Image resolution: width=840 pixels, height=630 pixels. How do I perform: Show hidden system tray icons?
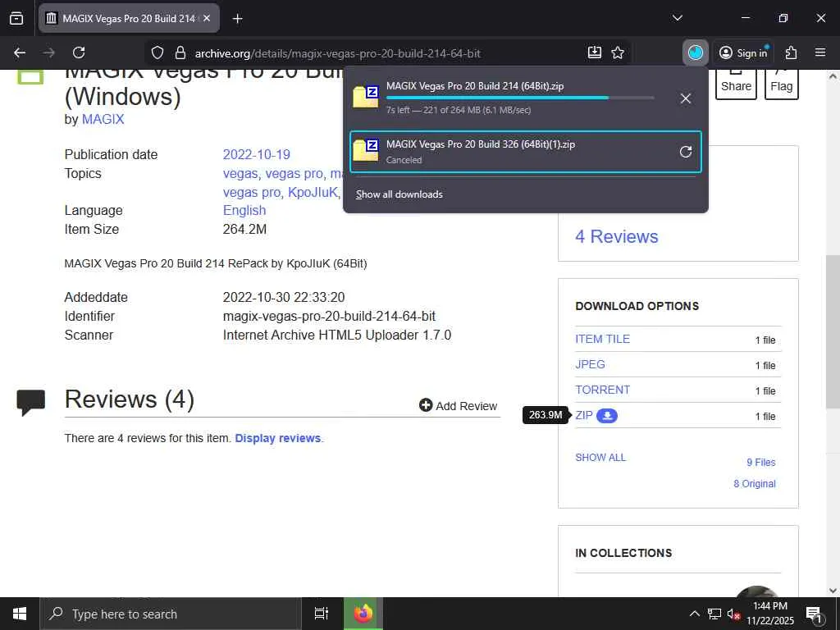[x=694, y=614]
